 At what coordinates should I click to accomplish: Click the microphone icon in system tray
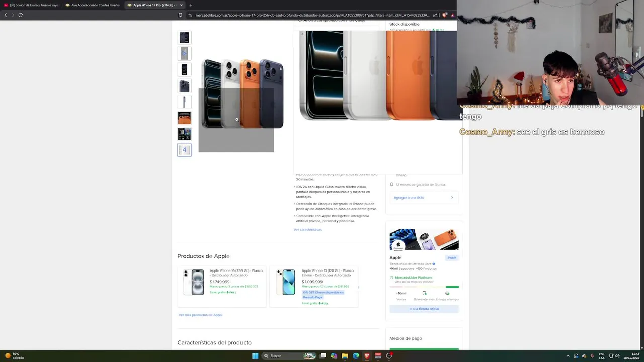tap(592, 356)
